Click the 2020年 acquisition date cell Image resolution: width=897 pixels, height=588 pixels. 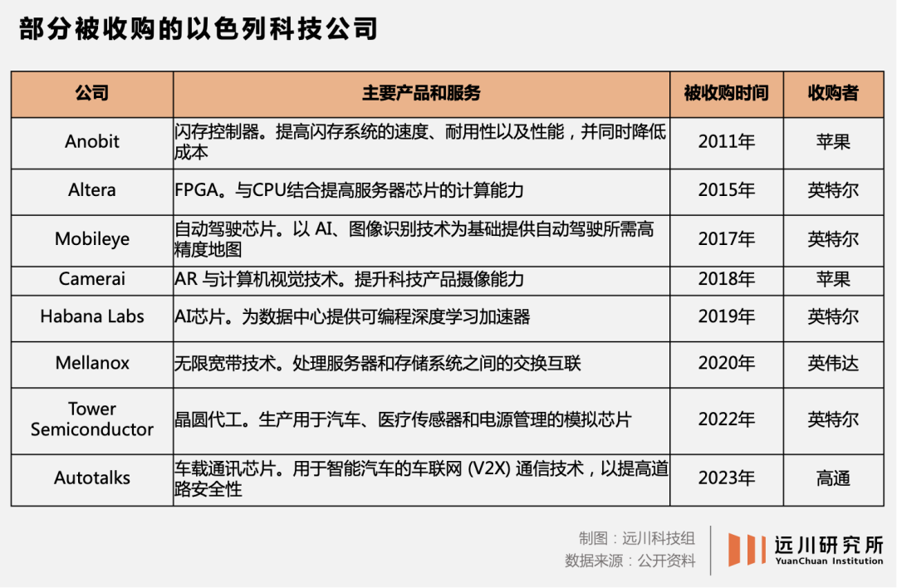tap(727, 363)
